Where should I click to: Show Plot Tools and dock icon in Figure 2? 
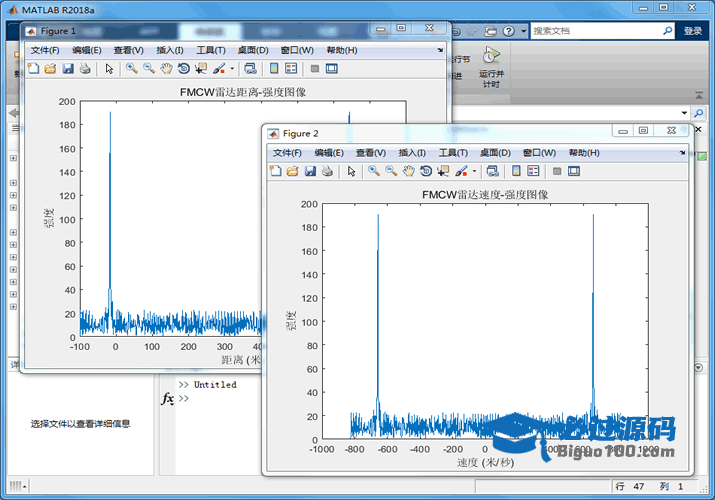574,171
